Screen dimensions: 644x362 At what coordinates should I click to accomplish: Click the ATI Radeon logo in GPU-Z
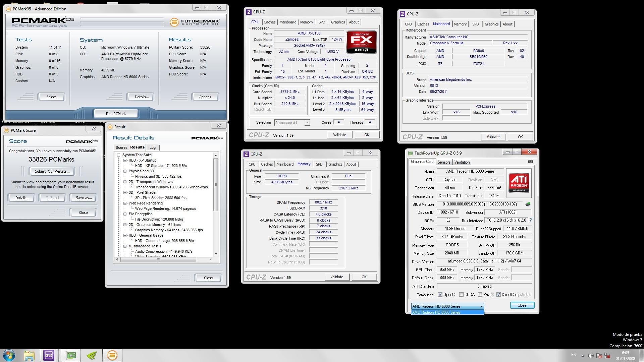pyautogui.click(x=519, y=183)
